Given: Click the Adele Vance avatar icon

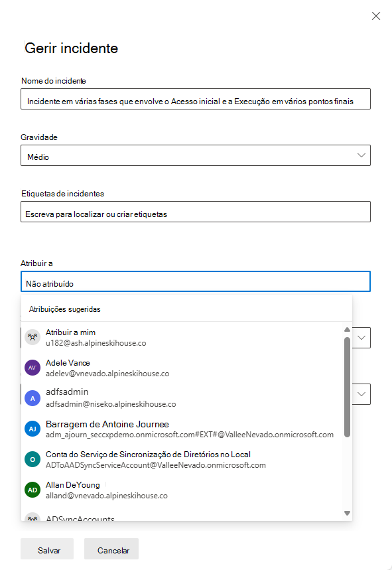Looking at the screenshot, I should coord(33,367).
